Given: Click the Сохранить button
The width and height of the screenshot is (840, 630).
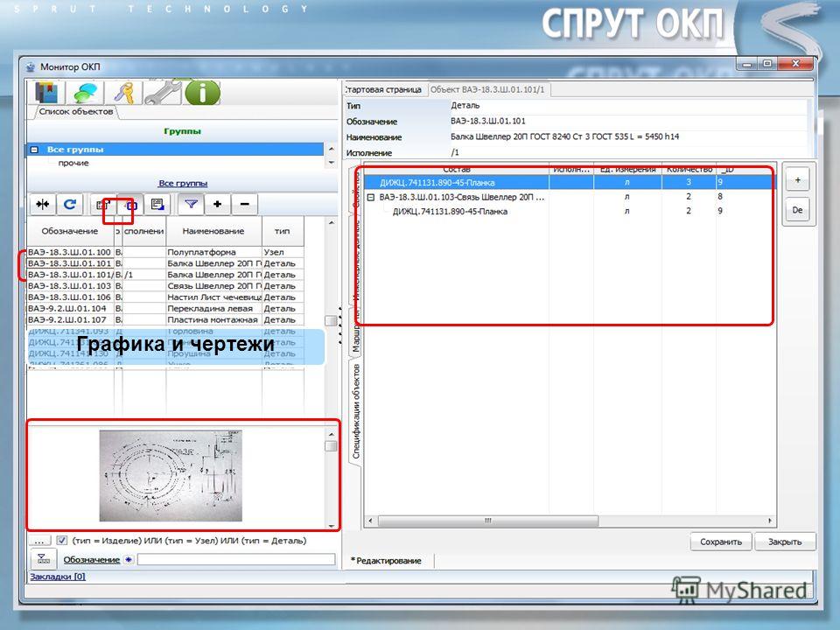Looking at the screenshot, I should [x=720, y=542].
